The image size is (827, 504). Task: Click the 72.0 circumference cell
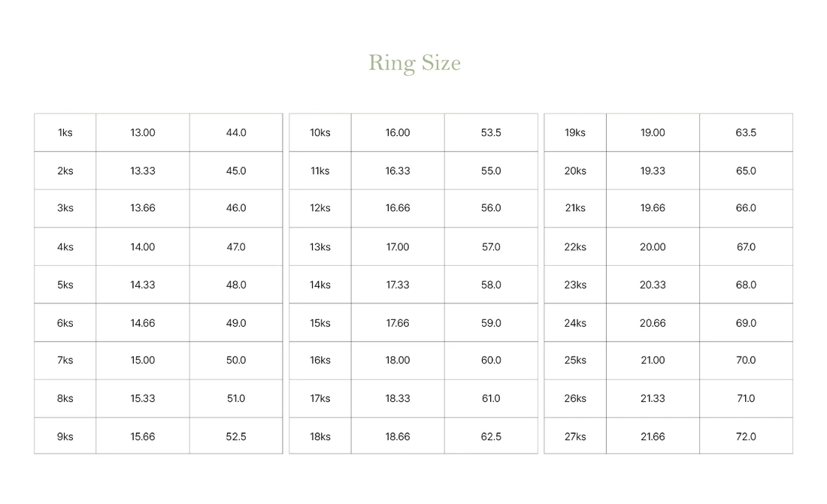[x=746, y=436]
